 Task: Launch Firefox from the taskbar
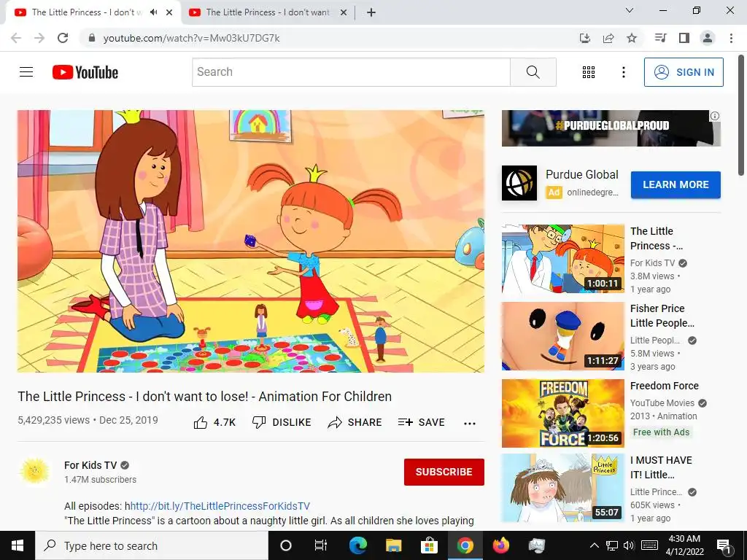501,545
